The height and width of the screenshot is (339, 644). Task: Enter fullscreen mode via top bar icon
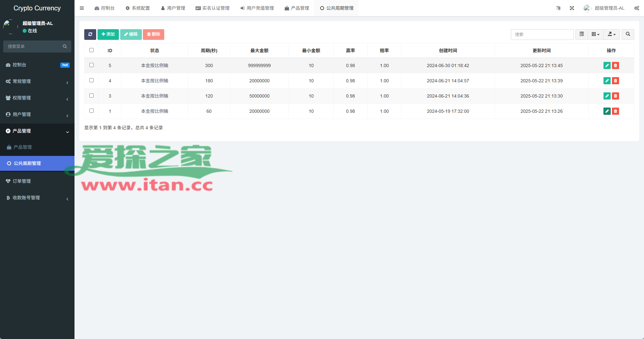tap(572, 8)
